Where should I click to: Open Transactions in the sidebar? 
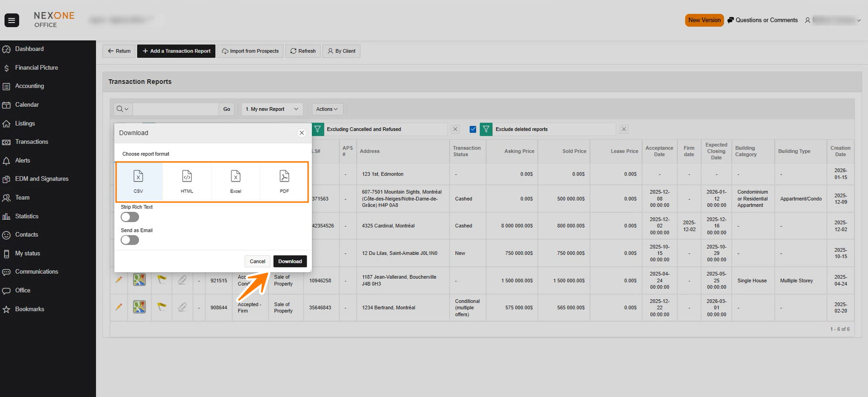click(32, 142)
